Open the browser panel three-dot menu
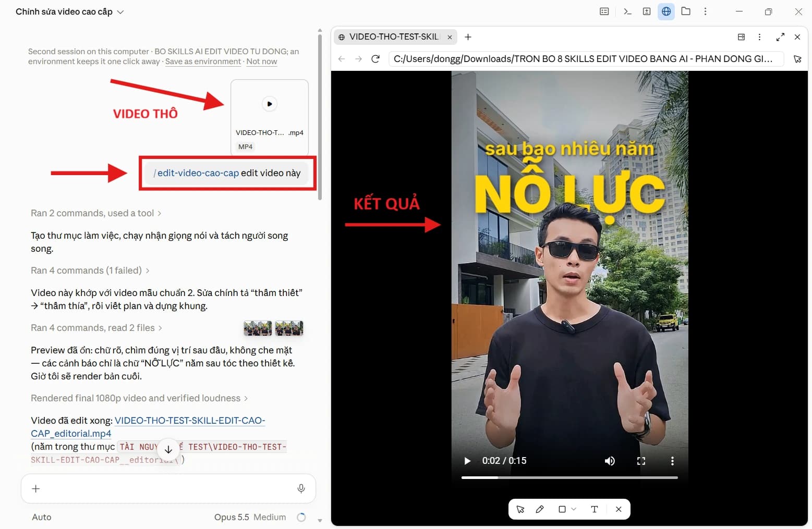This screenshot has height=529, width=812. tap(759, 37)
